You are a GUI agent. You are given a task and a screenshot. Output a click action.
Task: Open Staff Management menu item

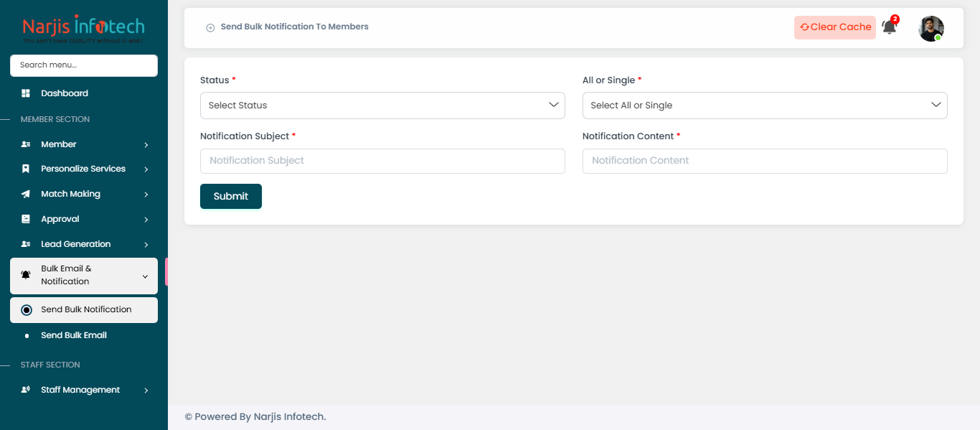84,390
